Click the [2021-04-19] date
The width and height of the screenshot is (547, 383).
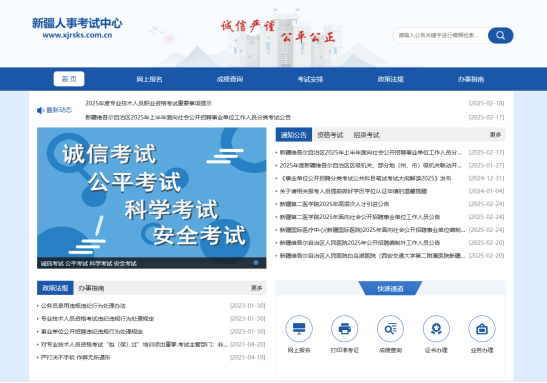(247, 358)
